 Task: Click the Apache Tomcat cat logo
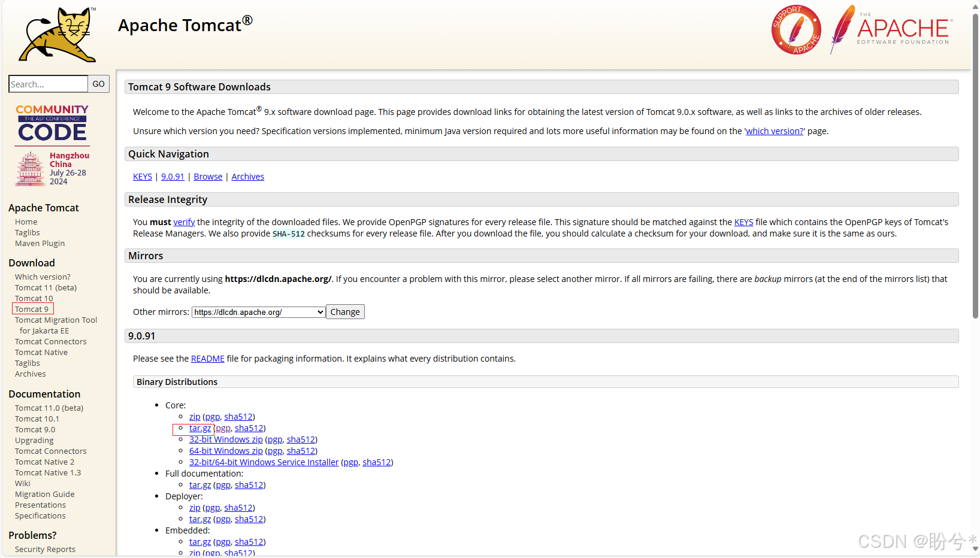click(x=58, y=35)
